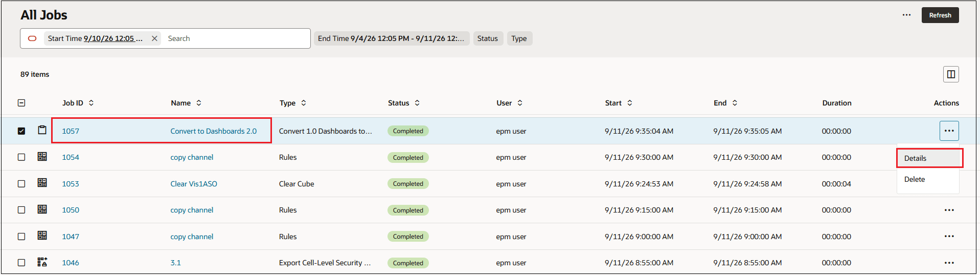Click the 89 items count label
Viewport: 980px width, 275px height.
[x=35, y=74]
